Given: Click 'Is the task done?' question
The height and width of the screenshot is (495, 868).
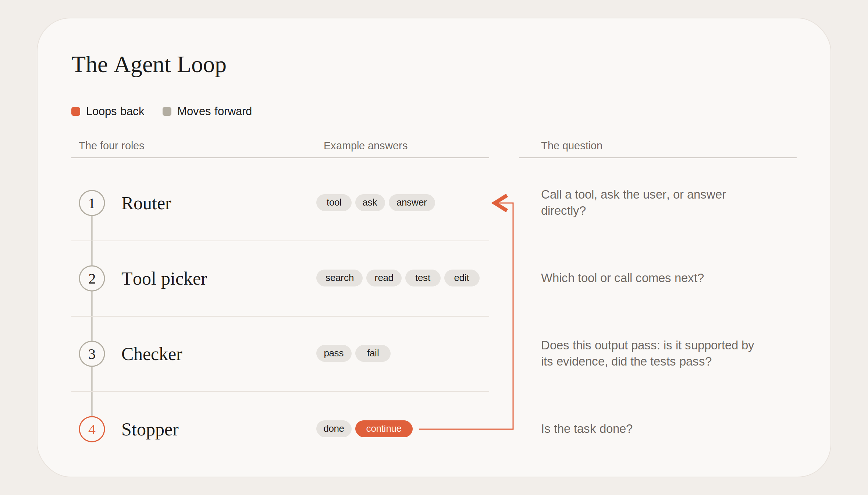Looking at the screenshot, I should 587,429.
